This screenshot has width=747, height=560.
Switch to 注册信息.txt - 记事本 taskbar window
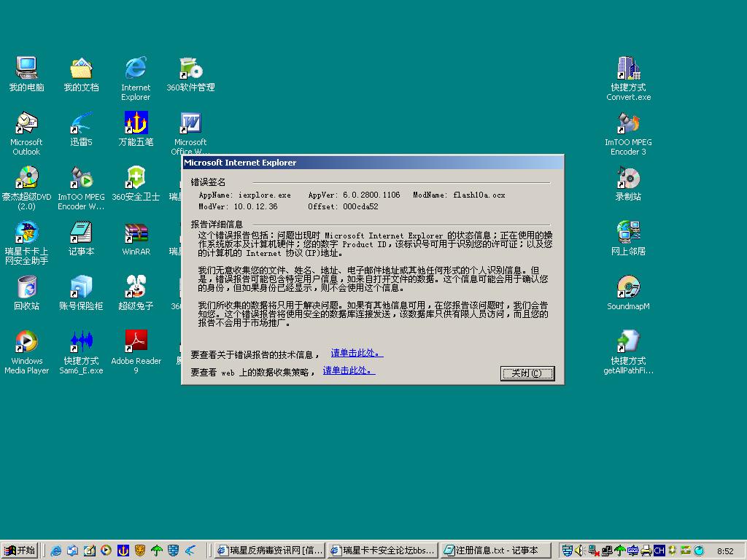click(495, 551)
